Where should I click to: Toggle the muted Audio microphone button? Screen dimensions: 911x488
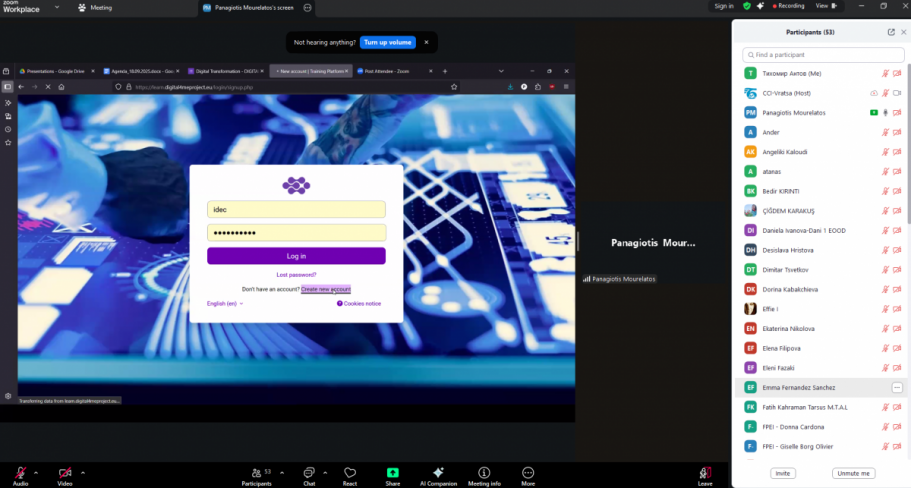20,472
